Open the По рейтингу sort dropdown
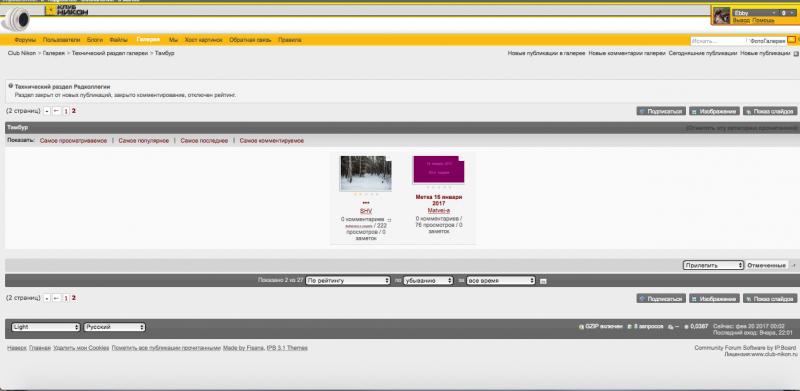 348,281
